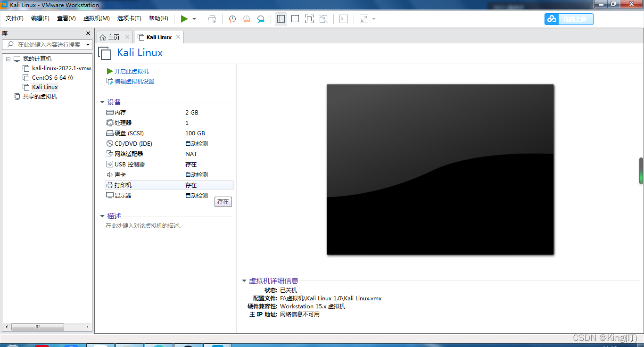
Task: Close the Kali Linux tab with its X
Action: point(178,37)
